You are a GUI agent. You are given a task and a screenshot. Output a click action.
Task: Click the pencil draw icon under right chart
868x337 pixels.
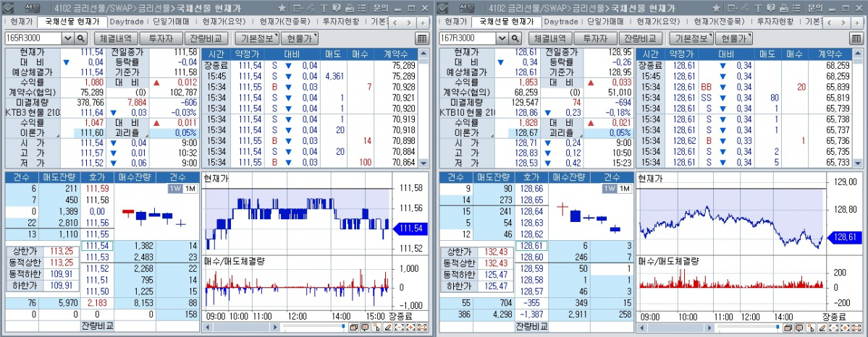pyautogui.click(x=822, y=327)
